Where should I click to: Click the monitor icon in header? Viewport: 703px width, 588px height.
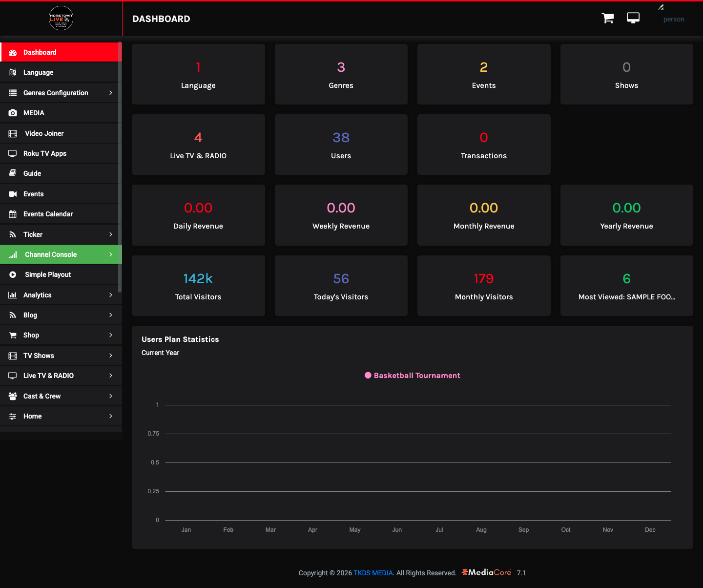[x=633, y=18]
